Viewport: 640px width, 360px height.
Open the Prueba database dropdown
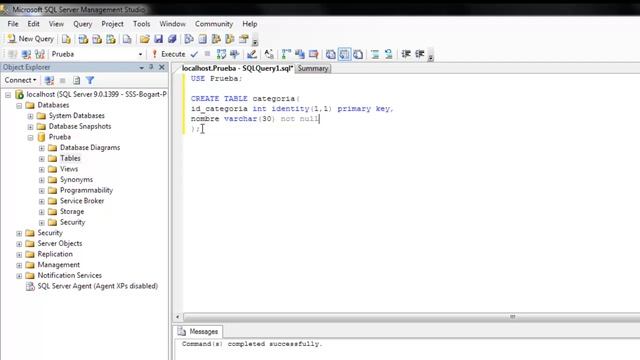point(140,54)
